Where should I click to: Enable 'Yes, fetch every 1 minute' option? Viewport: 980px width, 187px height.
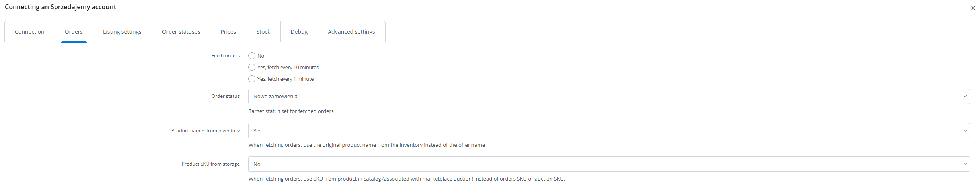click(x=252, y=79)
